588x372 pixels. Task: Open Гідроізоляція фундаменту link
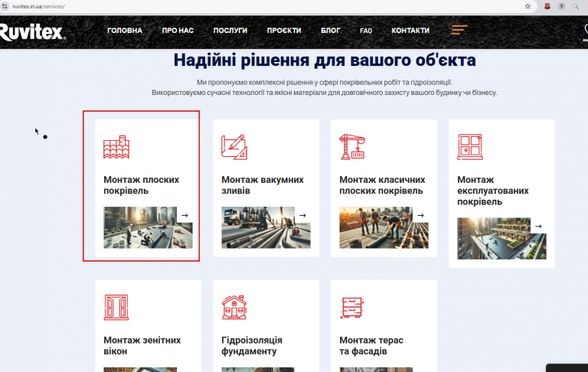[252, 346]
